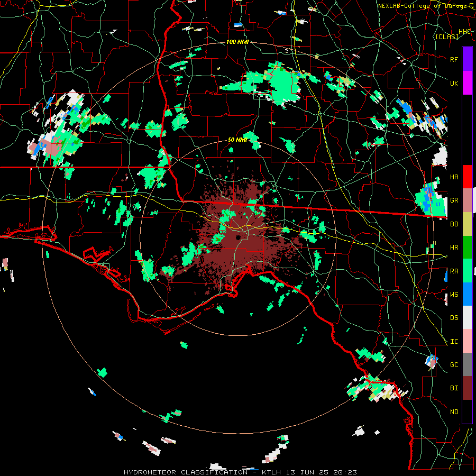Select the light pink IC legend swatch
The height and width of the screenshot is (476, 476).
pos(467,341)
